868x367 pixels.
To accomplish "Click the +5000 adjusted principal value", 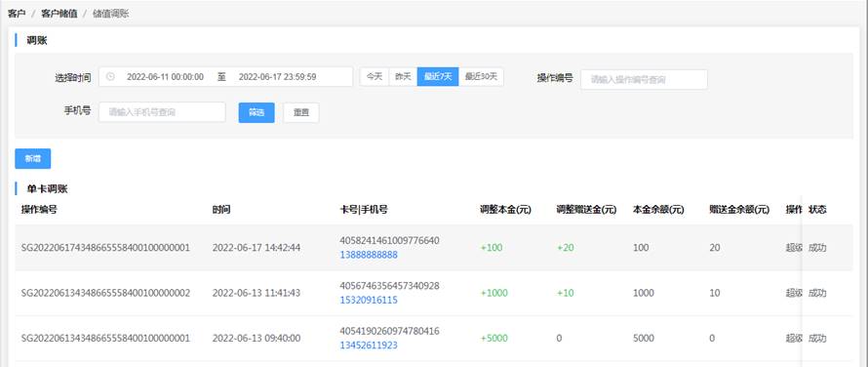I will pyautogui.click(x=493, y=338).
